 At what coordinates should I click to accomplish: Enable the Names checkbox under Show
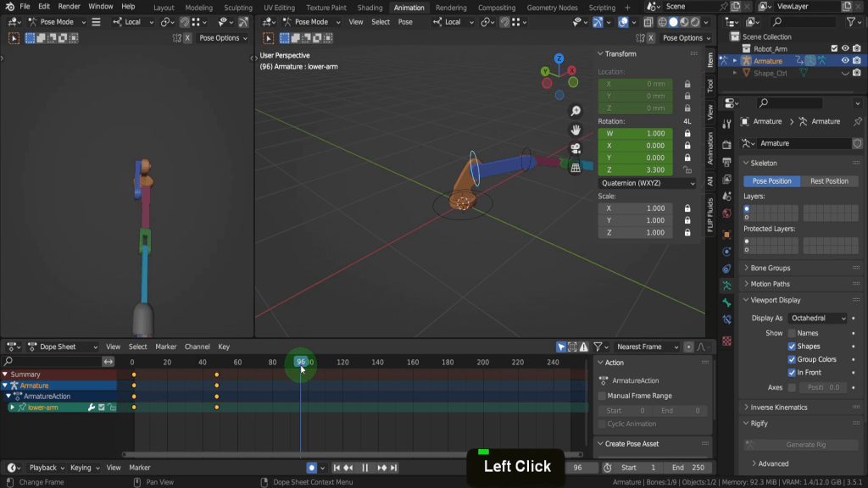792,333
